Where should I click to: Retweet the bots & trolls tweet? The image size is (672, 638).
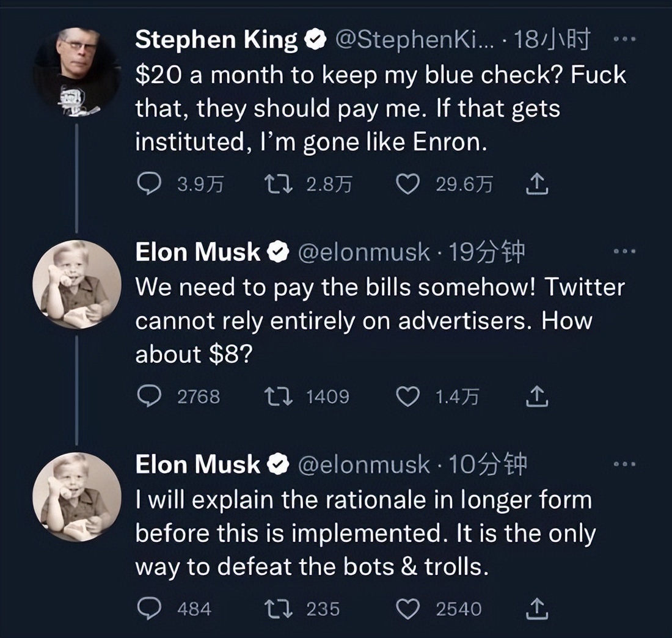[x=277, y=609]
